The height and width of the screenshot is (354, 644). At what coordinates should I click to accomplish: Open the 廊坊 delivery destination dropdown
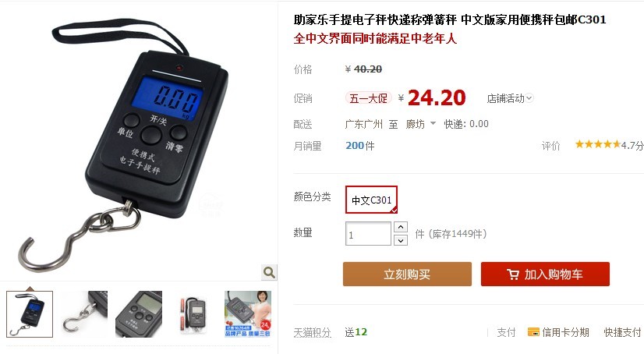420,124
